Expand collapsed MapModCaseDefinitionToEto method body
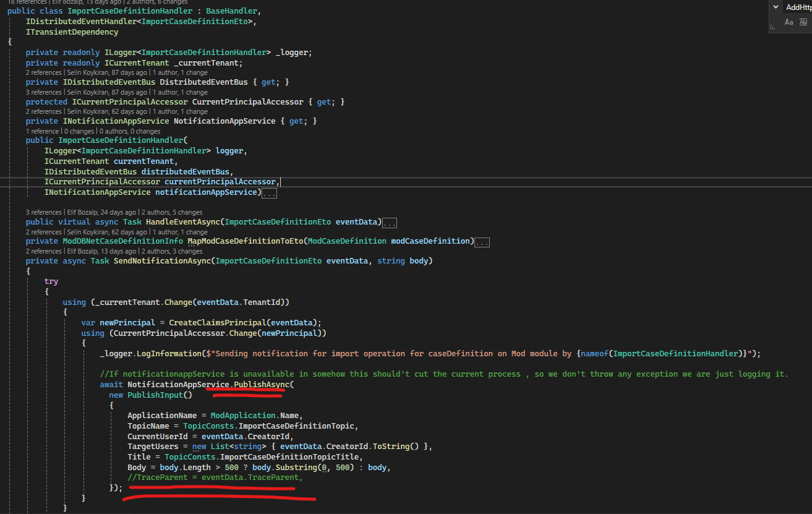The image size is (812, 514). pos(482,242)
